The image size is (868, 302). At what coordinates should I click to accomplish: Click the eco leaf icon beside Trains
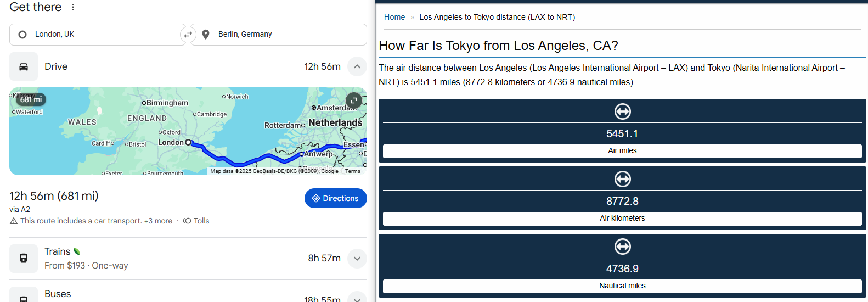point(77,251)
